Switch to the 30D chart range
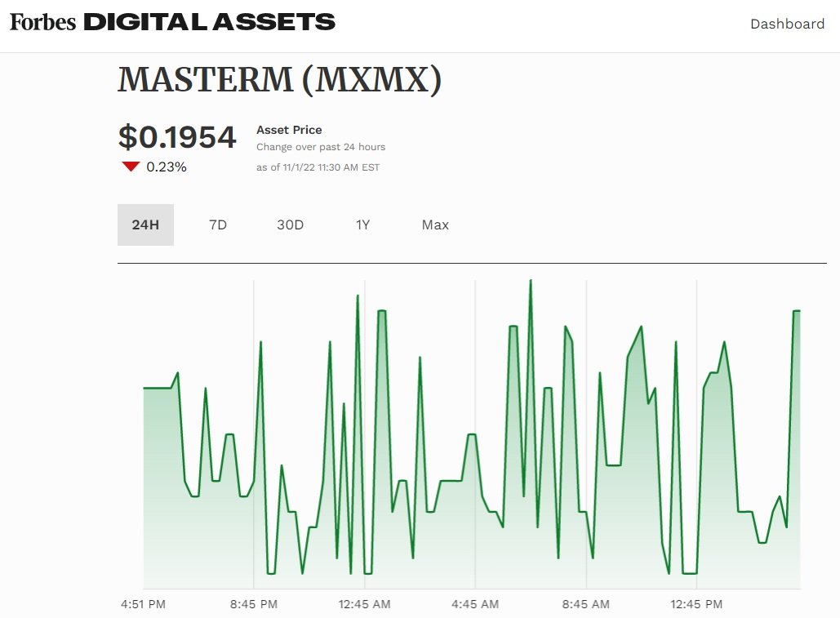The height and width of the screenshot is (618, 840). [x=290, y=225]
